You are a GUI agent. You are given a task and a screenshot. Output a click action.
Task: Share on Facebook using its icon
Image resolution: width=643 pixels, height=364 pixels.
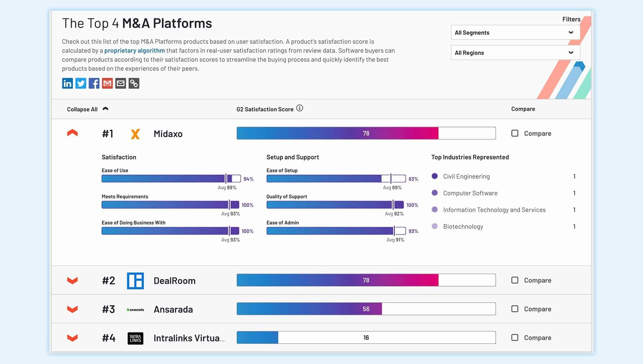pos(94,84)
